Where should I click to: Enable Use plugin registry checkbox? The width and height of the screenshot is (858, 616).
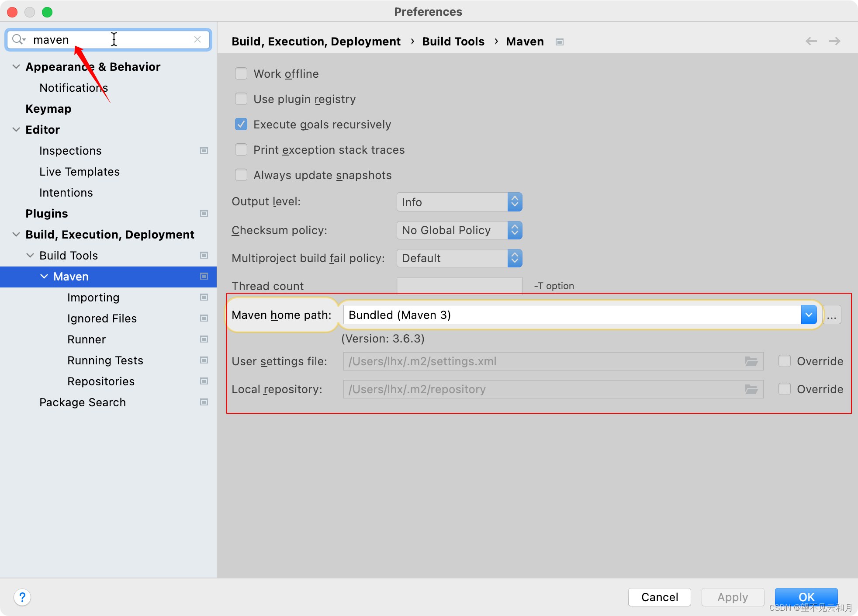tap(241, 99)
